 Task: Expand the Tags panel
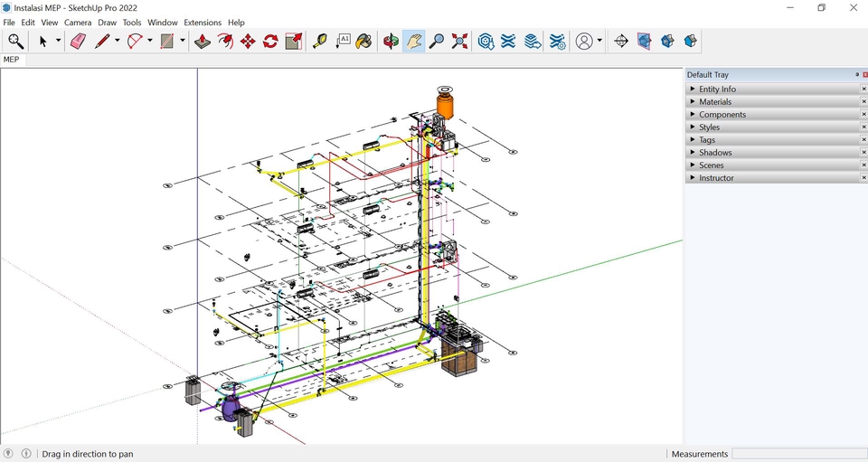(773, 140)
